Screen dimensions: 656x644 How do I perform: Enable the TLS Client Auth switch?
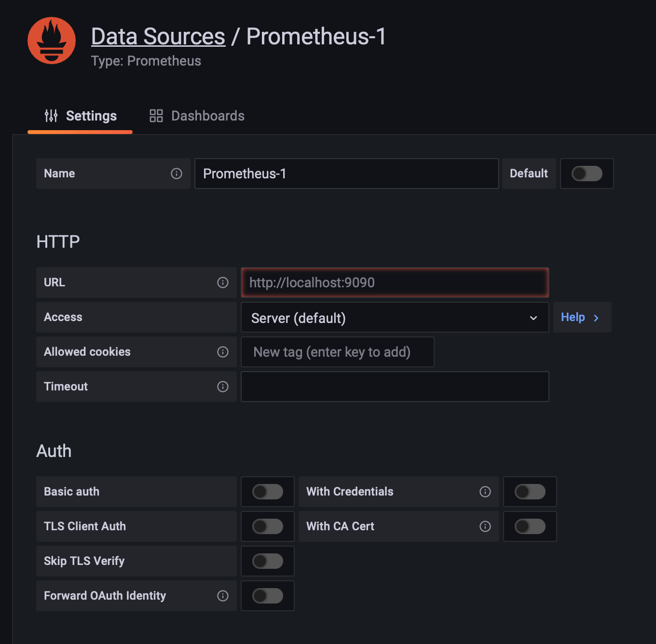coord(268,526)
